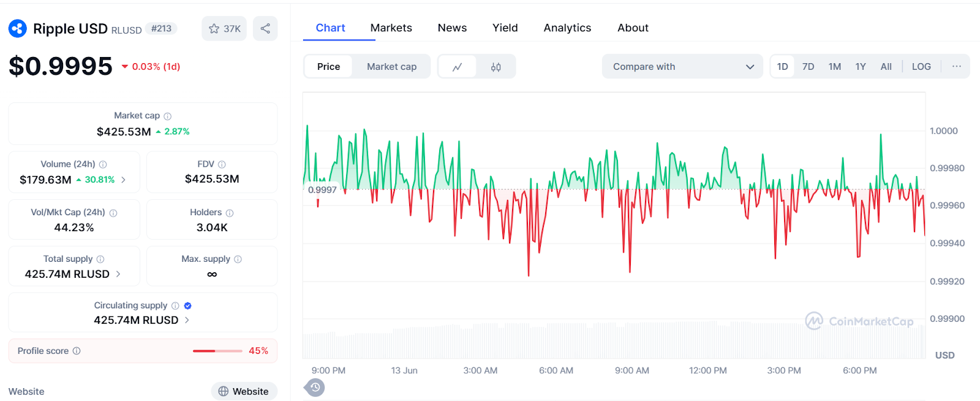This screenshot has height=401, width=980.
Task: Open the Yield tab
Action: pos(505,28)
